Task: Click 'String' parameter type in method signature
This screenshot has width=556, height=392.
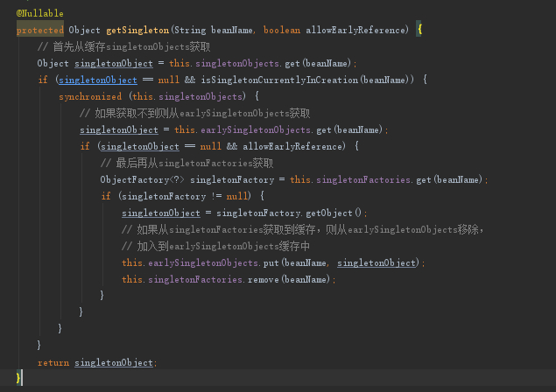Action: [190, 30]
